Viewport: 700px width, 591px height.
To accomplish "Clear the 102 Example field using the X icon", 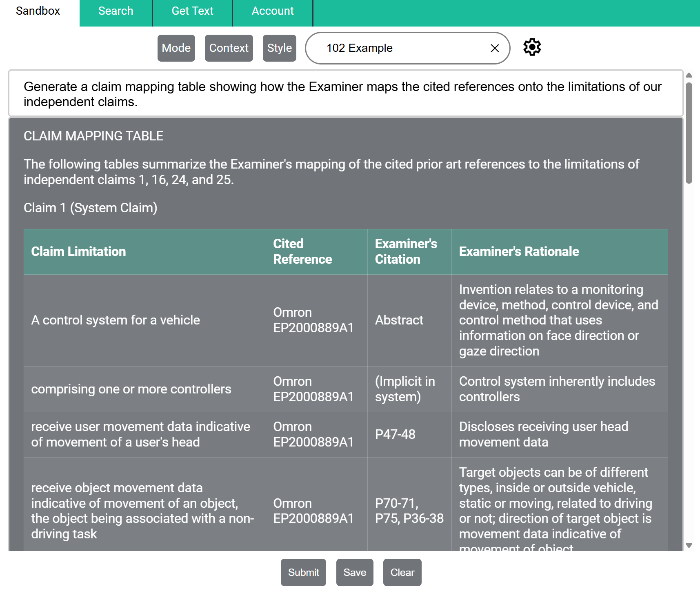I will tap(495, 48).
